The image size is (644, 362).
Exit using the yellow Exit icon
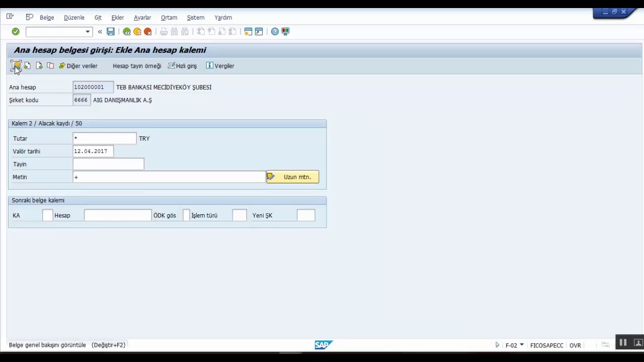137,32
